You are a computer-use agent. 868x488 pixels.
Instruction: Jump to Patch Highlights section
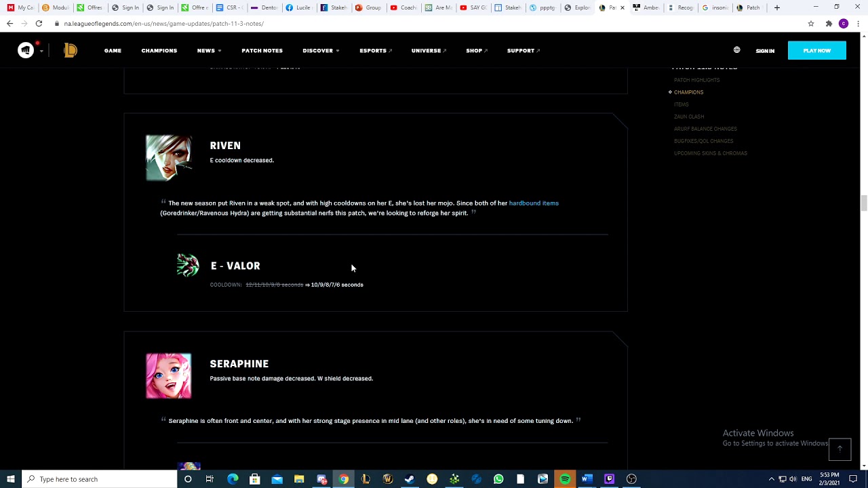pyautogui.click(x=696, y=80)
